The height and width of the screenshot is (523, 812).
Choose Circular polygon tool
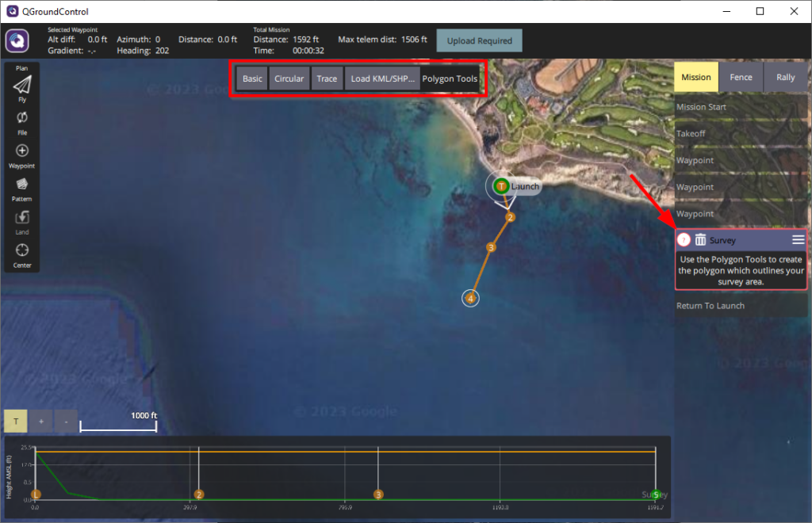click(x=289, y=79)
